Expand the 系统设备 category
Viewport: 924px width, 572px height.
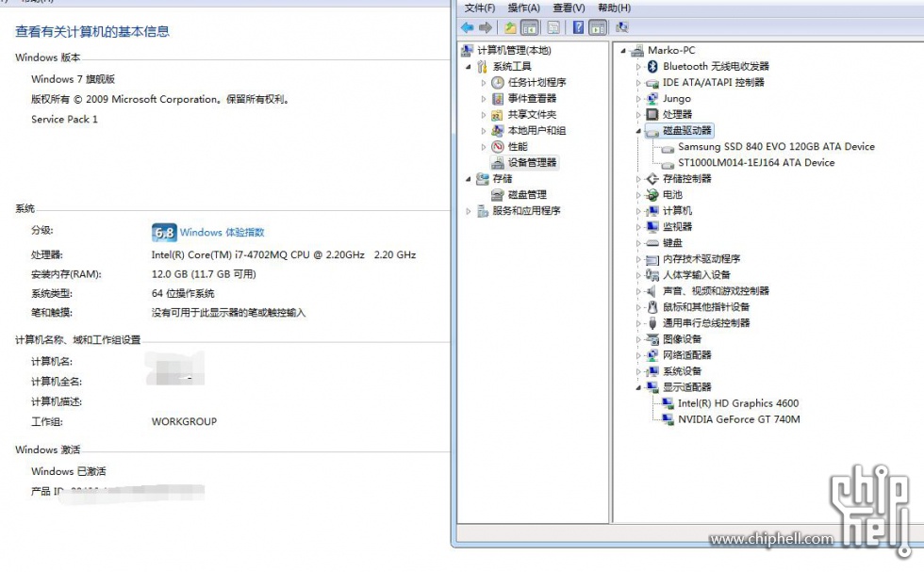[x=638, y=371]
